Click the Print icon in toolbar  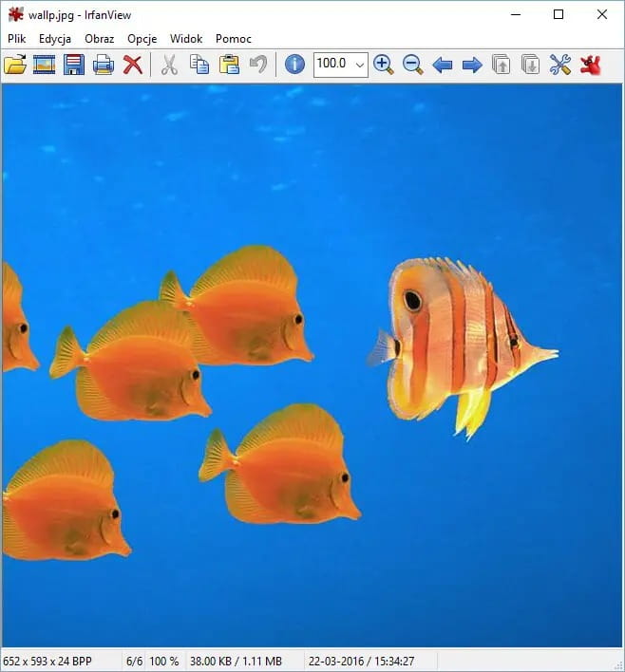[x=104, y=65]
